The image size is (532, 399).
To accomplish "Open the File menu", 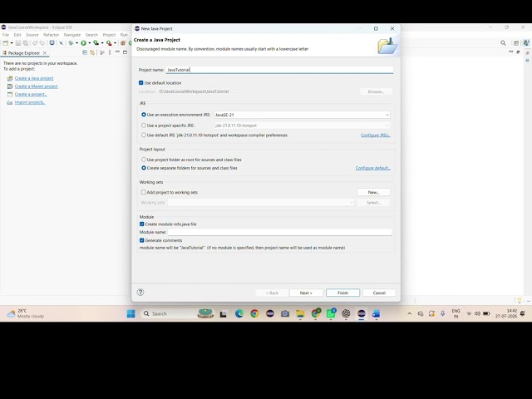I will [6, 35].
